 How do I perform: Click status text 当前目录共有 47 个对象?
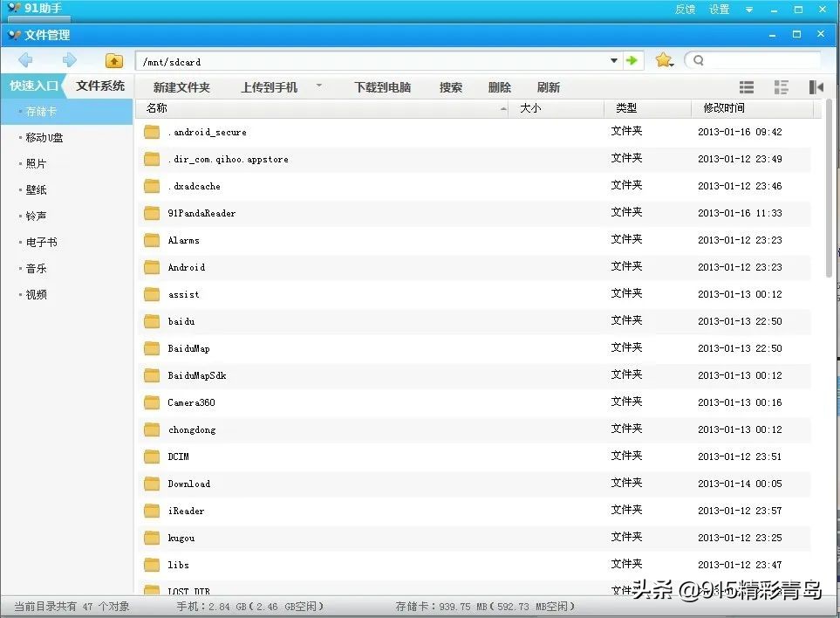(x=72, y=606)
